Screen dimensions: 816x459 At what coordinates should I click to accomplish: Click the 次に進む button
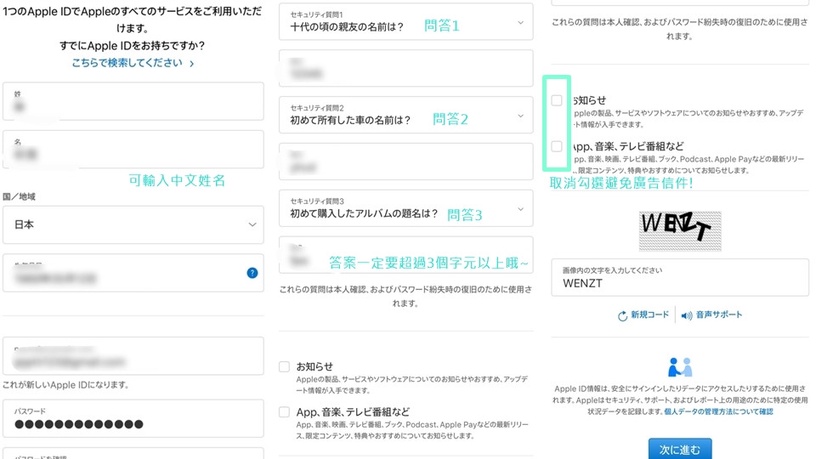(680, 449)
